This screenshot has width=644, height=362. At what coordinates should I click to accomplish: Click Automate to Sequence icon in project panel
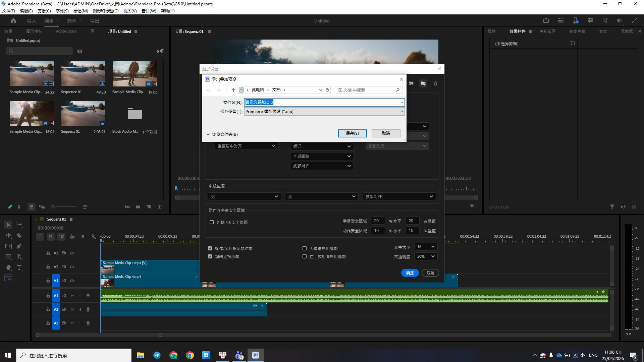(x=127, y=207)
